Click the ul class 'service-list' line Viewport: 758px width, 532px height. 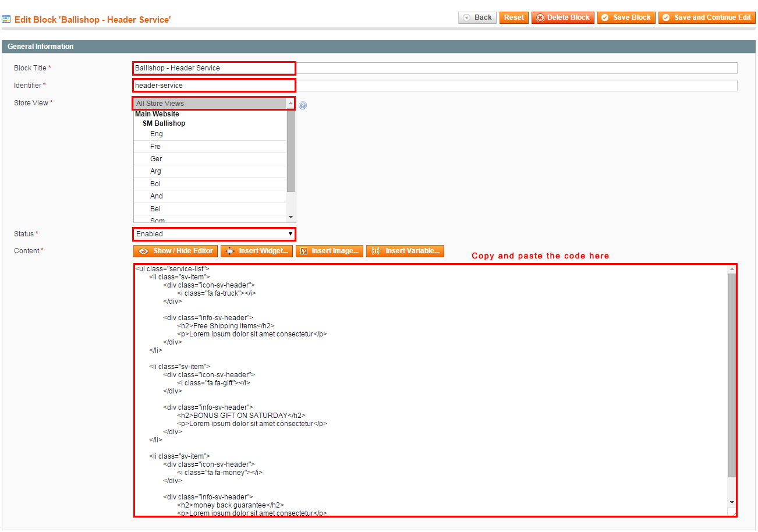[x=172, y=269]
